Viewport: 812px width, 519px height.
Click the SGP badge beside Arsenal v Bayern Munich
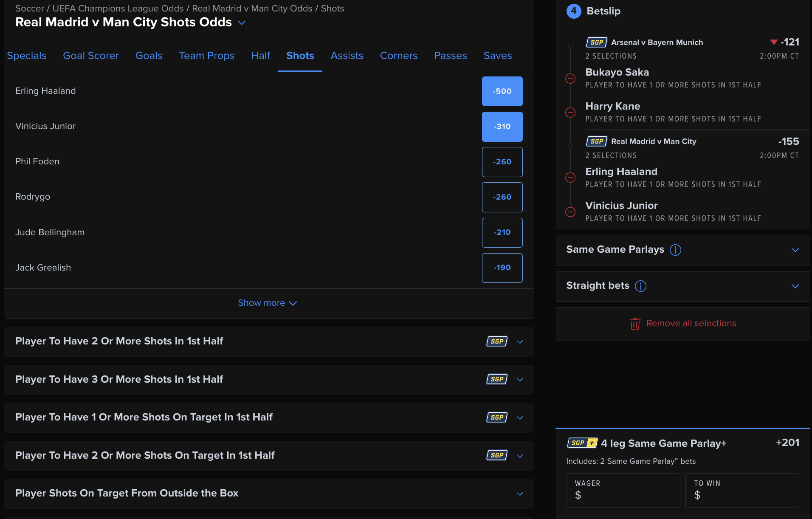(596, 42)
